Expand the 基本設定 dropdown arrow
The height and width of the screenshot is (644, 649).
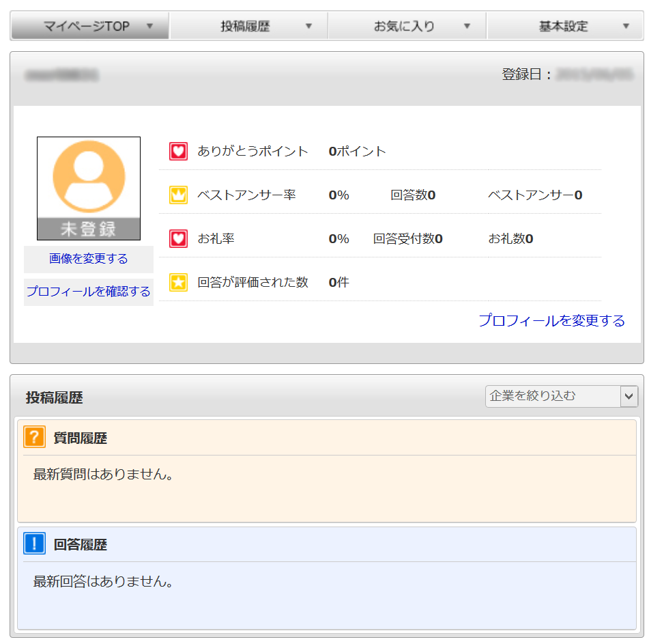626,27
